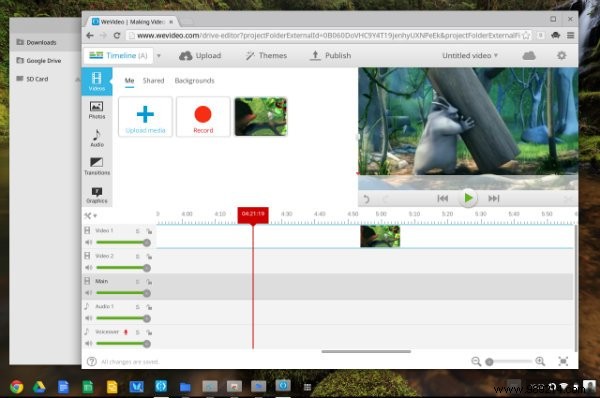600x398 pixels.
Task: Open Themes from the toolbar
Action: click(x=266, y=55)
